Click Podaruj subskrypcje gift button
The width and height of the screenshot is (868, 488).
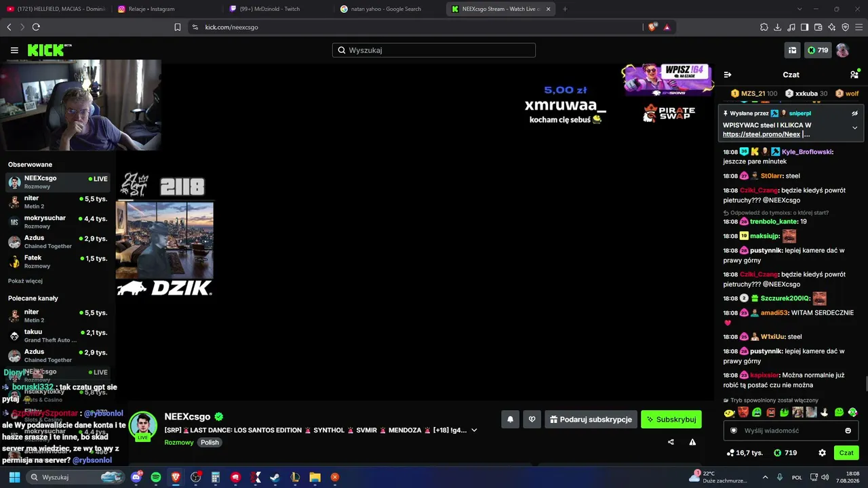pos(591,420)
